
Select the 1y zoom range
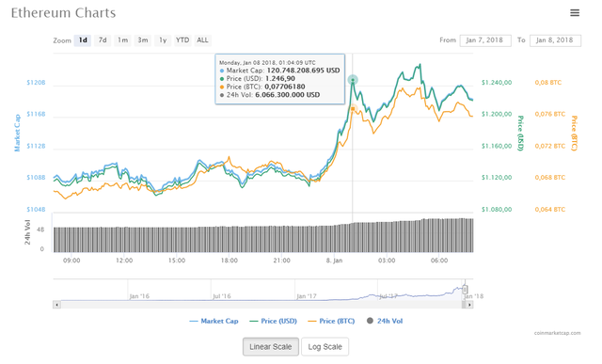(163, 40)
